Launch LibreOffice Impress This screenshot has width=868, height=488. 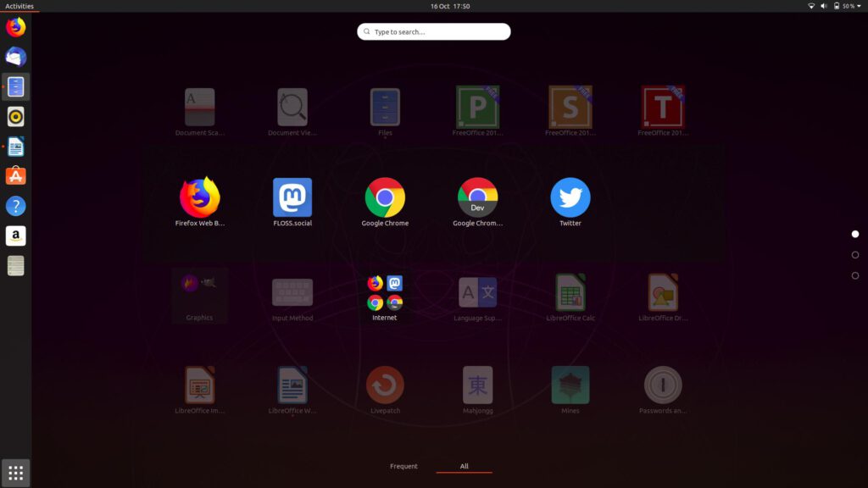(200, 385)
